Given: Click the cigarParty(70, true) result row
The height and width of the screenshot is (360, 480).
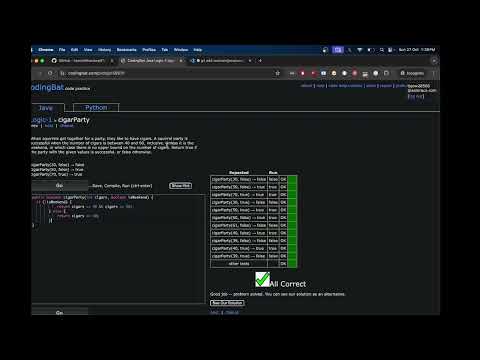Looking at the screenshot, I should (253, 195).
